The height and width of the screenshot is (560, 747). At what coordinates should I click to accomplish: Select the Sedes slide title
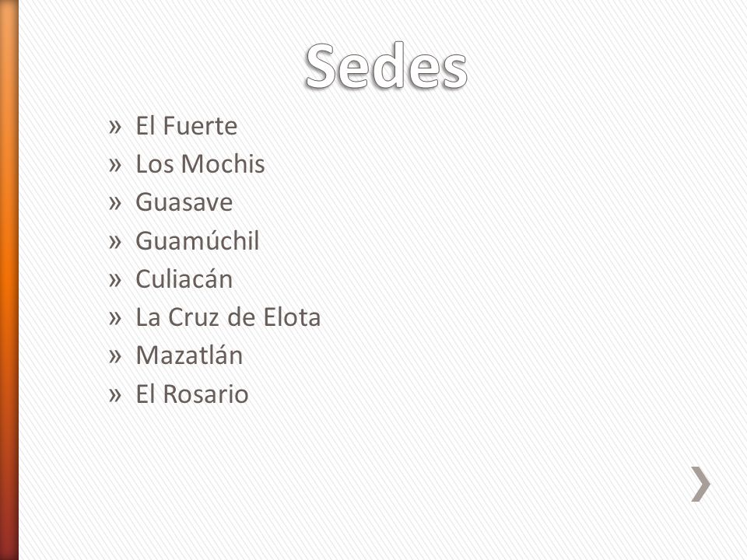[x=386, y=66]
